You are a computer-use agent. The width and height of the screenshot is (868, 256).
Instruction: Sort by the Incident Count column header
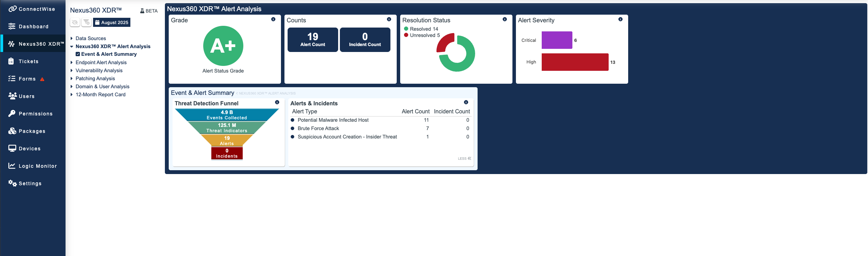point(452,111)
